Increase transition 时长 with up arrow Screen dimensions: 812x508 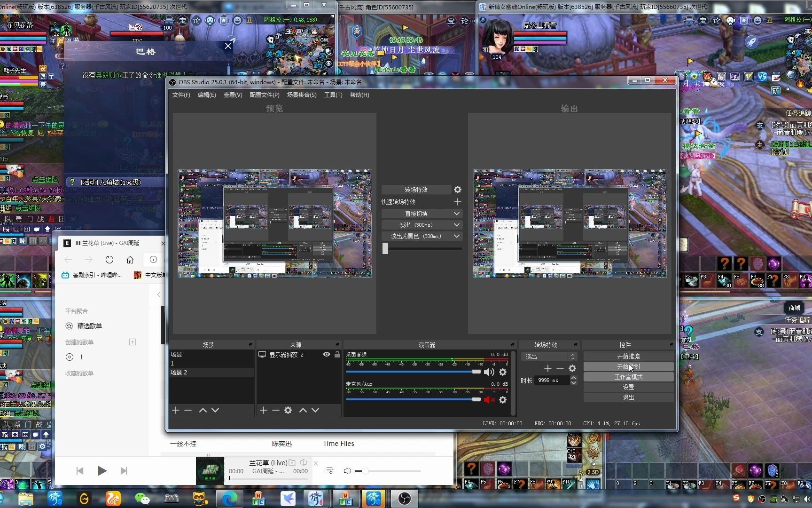tap(574, 378)
